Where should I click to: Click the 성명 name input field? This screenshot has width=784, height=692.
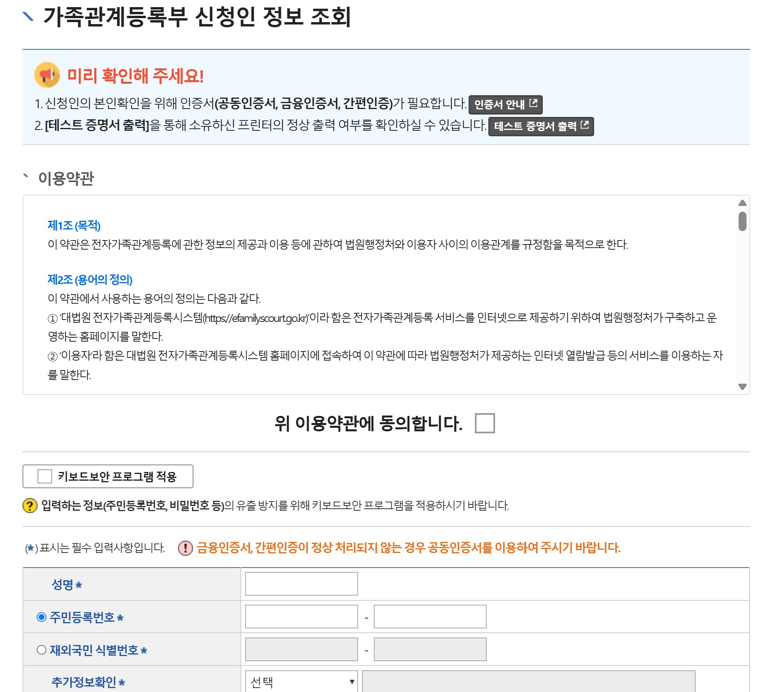click(301, 584)
